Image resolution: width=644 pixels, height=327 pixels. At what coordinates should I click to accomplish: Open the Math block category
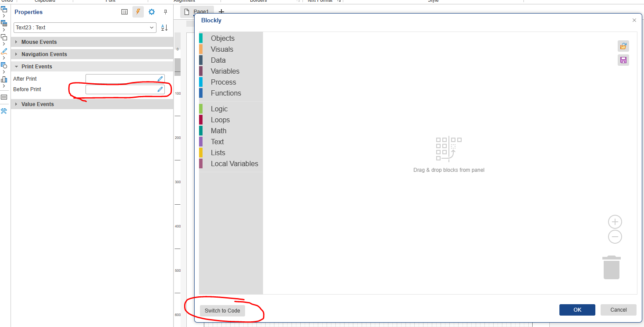pyautogui.click(x=231, y=131)
